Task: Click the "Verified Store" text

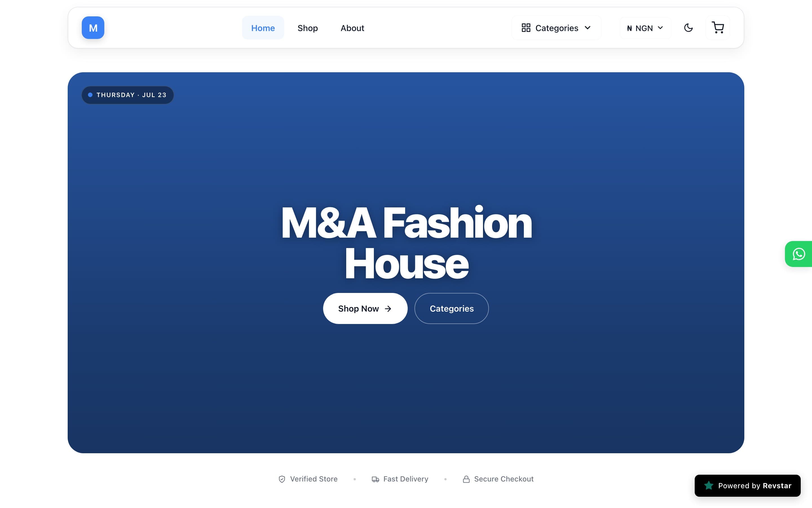Action: click(x=314, y=479)
